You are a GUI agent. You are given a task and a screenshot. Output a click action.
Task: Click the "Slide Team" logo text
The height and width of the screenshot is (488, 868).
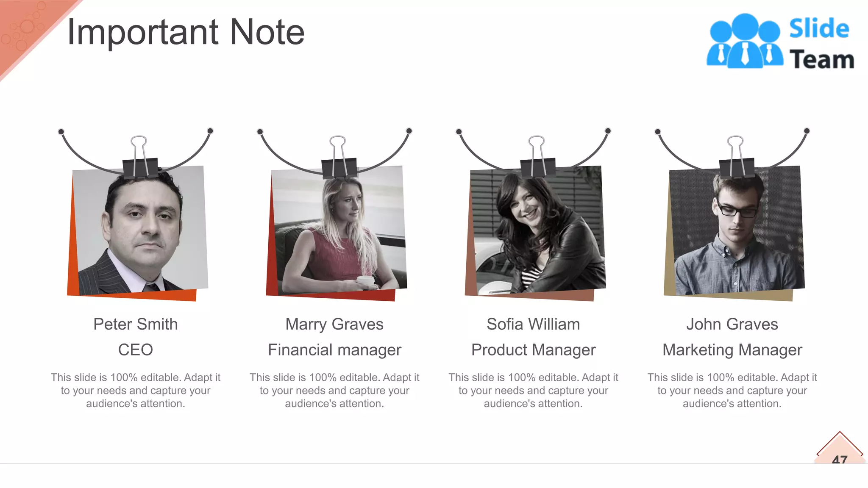pyautogui.click(x=821, y=44)
